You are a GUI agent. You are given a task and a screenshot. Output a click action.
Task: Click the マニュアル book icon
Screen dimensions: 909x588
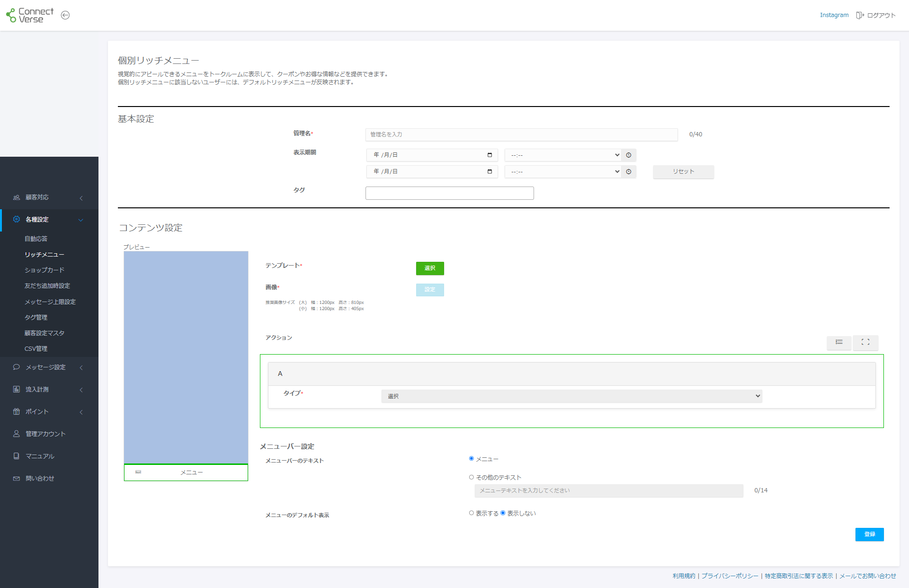pyautogui.click(x=17, y=456)
